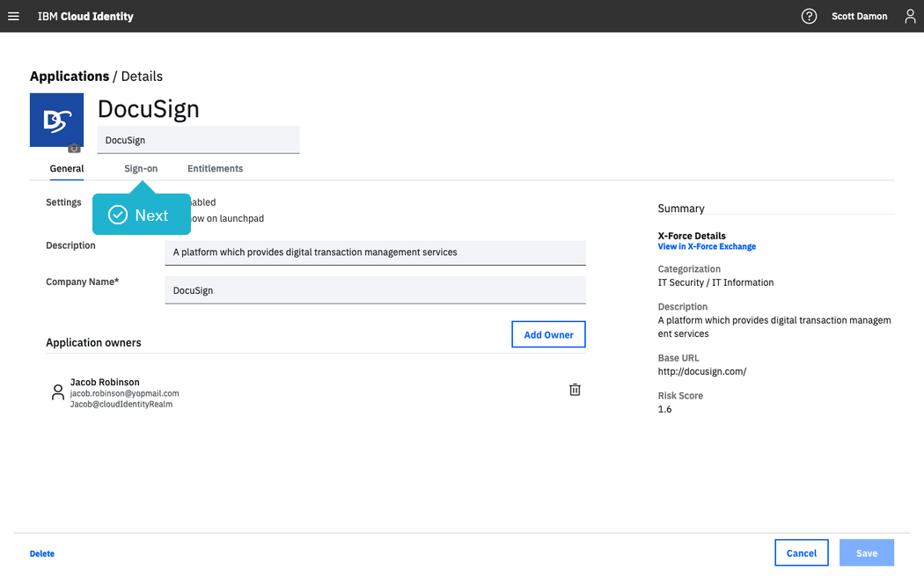Edit the Description input field

tap(375, 252)
